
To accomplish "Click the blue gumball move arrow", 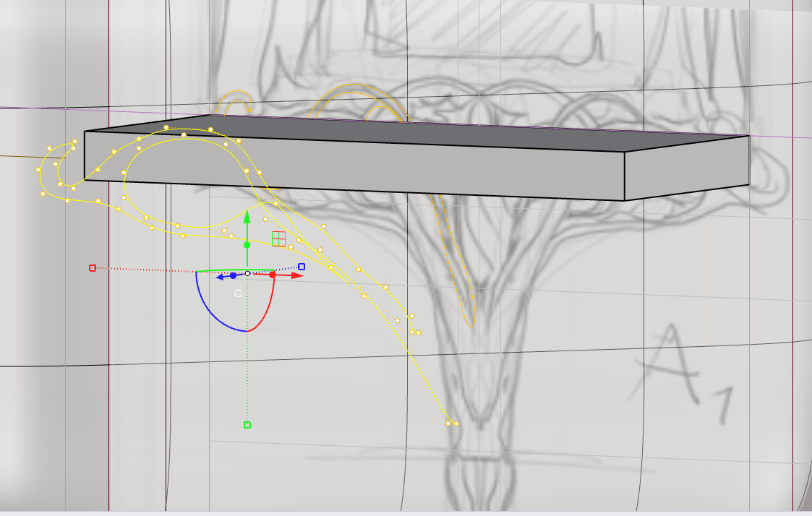I will tap(220, 278).
